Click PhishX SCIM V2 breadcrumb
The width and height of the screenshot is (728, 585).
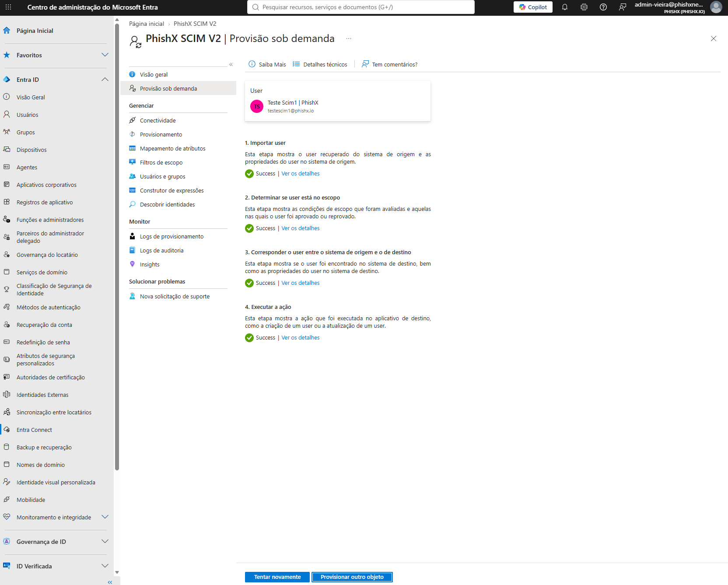pyautogui.click(x=195, y=24)
